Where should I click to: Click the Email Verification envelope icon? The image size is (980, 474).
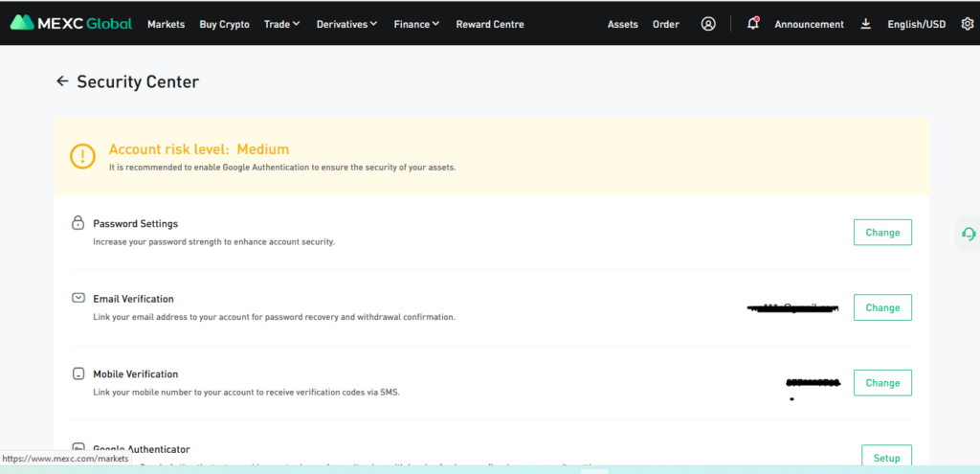[78, 299]
